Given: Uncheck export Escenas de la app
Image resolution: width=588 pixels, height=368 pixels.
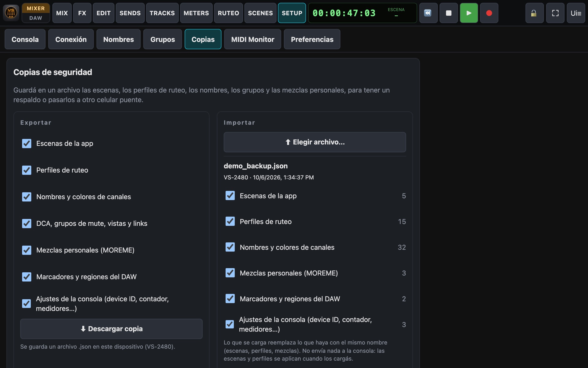Looking at the screenshot, I should 27,144.
